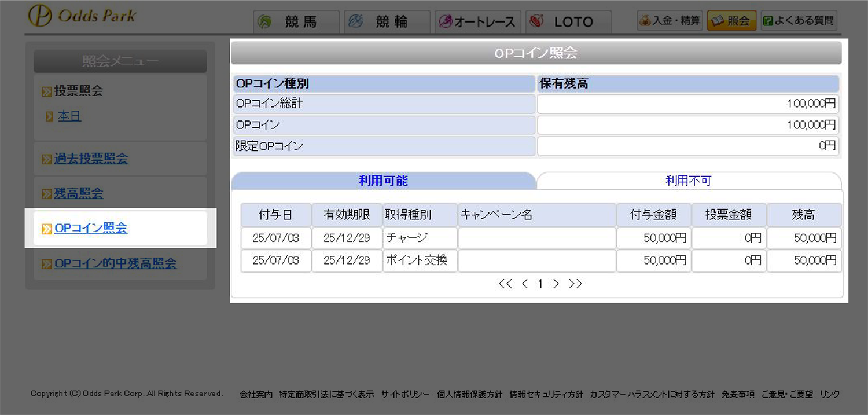The height and width of the screenshot is (415, 868).
Task: Click the チャージ cell in table
Action: (420, 238)
